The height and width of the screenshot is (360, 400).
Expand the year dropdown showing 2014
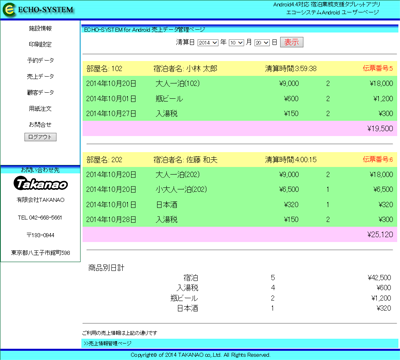[x=208, y=43]
